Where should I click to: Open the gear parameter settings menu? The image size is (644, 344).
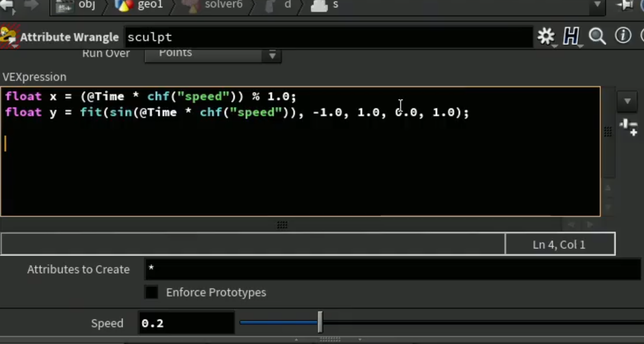click(546, 37)
